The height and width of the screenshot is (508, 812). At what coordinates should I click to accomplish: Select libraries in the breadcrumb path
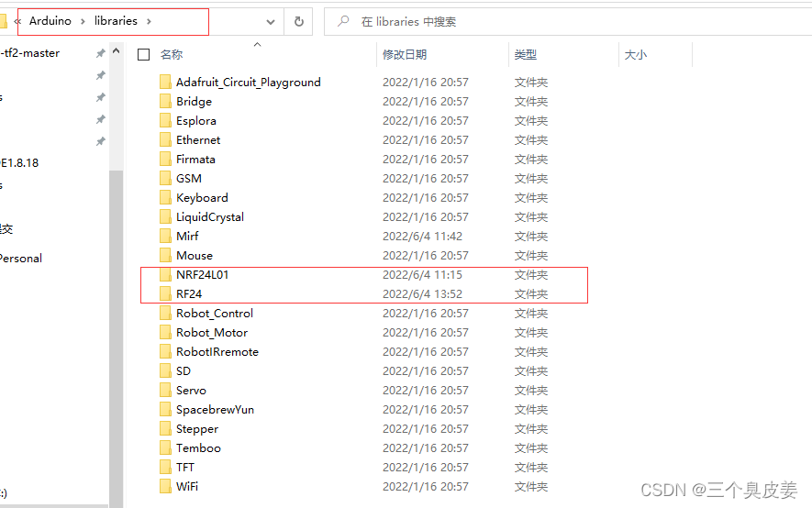116,21
